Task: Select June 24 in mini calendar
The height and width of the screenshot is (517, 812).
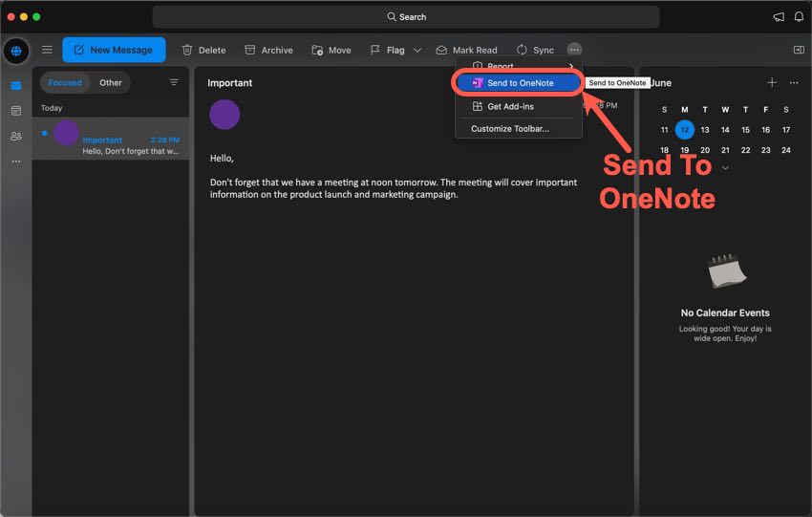Action: (785, 150)
